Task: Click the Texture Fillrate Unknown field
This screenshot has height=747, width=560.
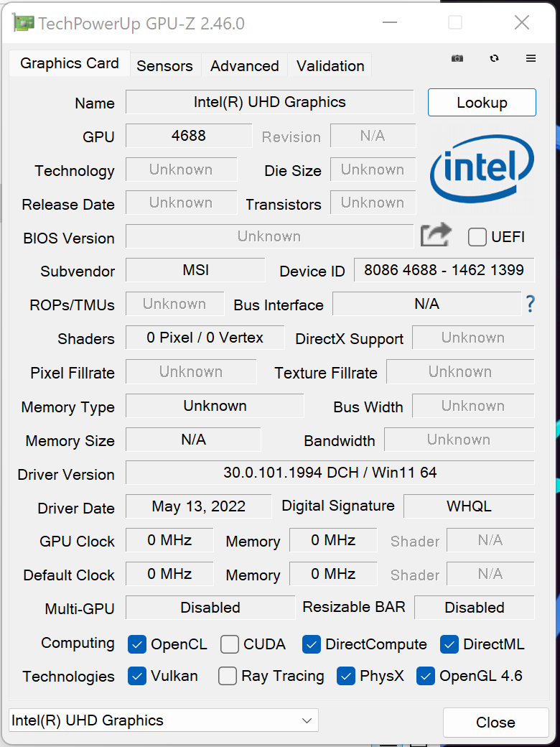Action: pos(460,371)
